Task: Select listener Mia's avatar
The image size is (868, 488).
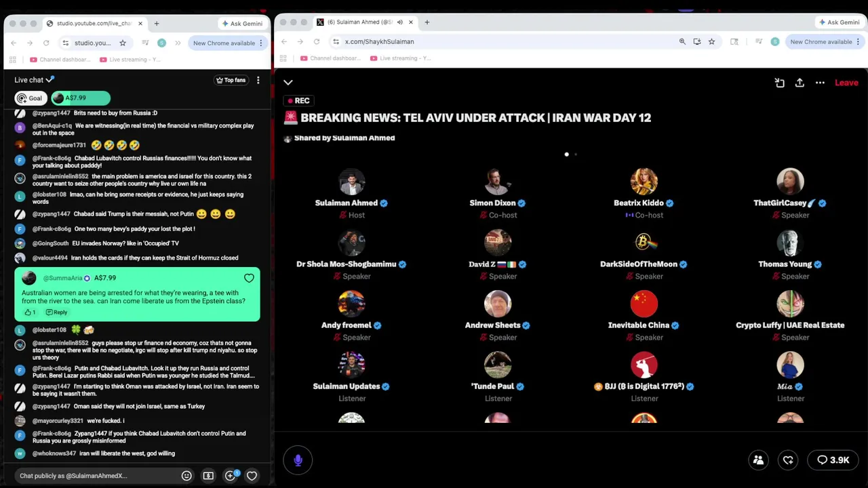Action: tap(790, 365)
